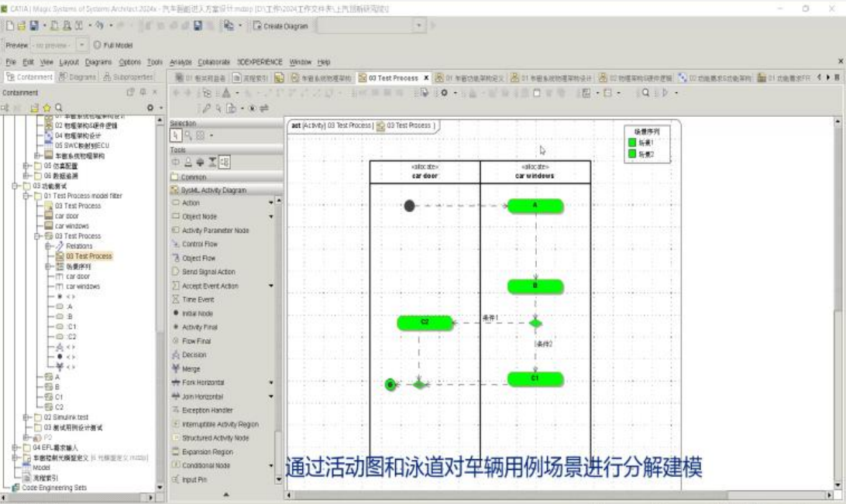
Task: Select the Control Flow tool
Action: click(199, 244)
